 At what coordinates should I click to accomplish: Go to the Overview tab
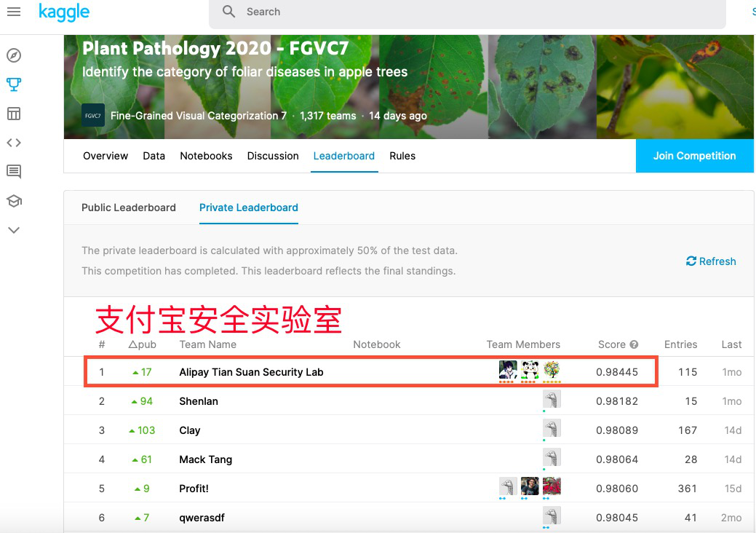(x=106, y=156)
